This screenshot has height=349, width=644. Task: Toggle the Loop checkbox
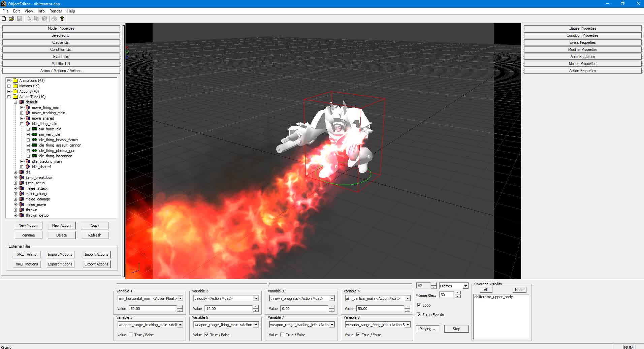(x=419, y=305)
